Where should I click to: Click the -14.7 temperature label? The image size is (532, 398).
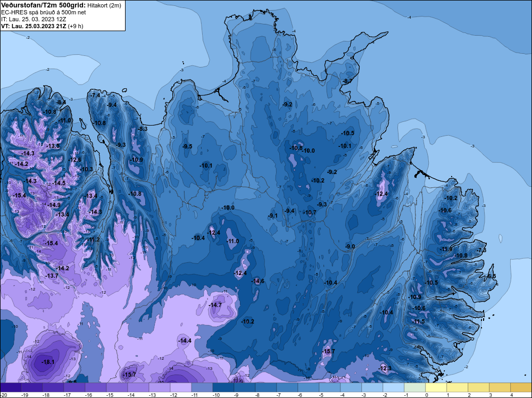tap(215, 305)
